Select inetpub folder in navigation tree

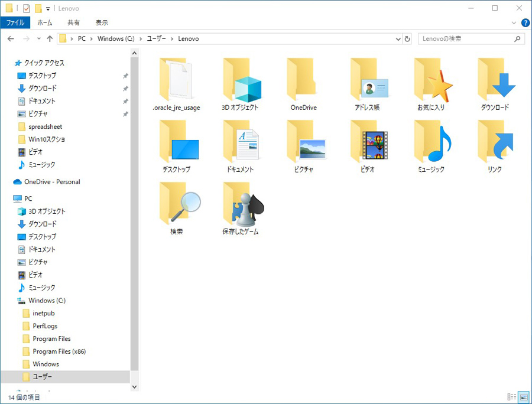[43, 314]
